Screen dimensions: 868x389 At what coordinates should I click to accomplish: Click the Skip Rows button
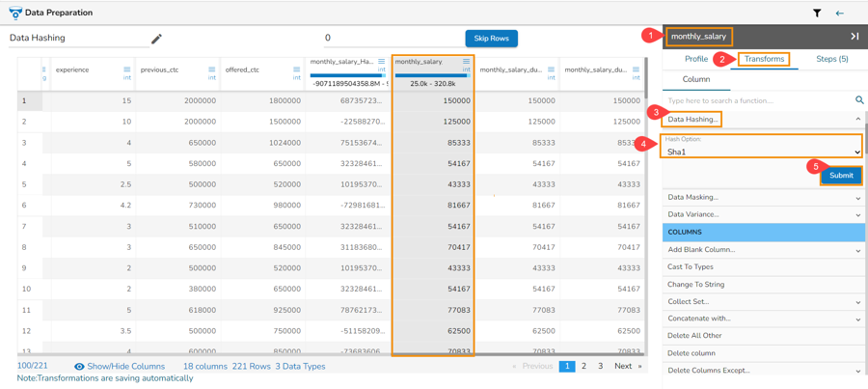pyautogui.click(x=491, y=39)
